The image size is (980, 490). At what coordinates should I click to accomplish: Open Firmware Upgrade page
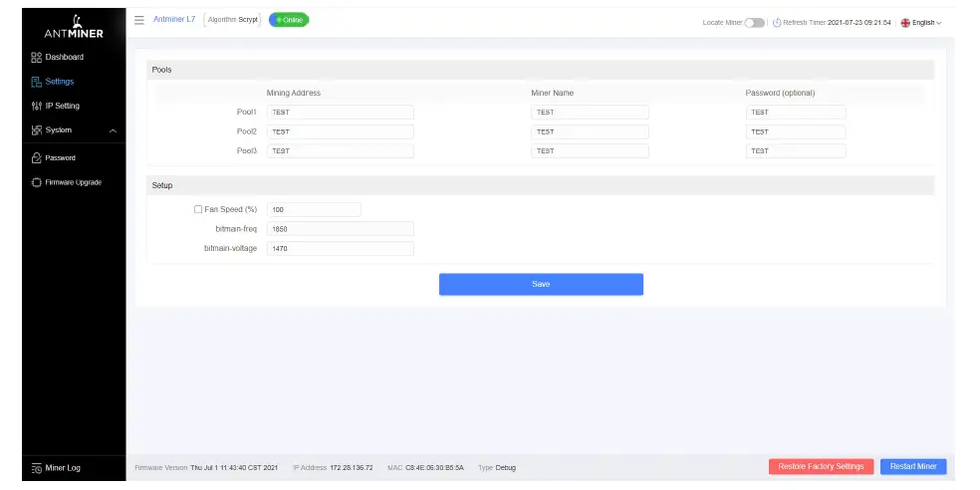74,182
